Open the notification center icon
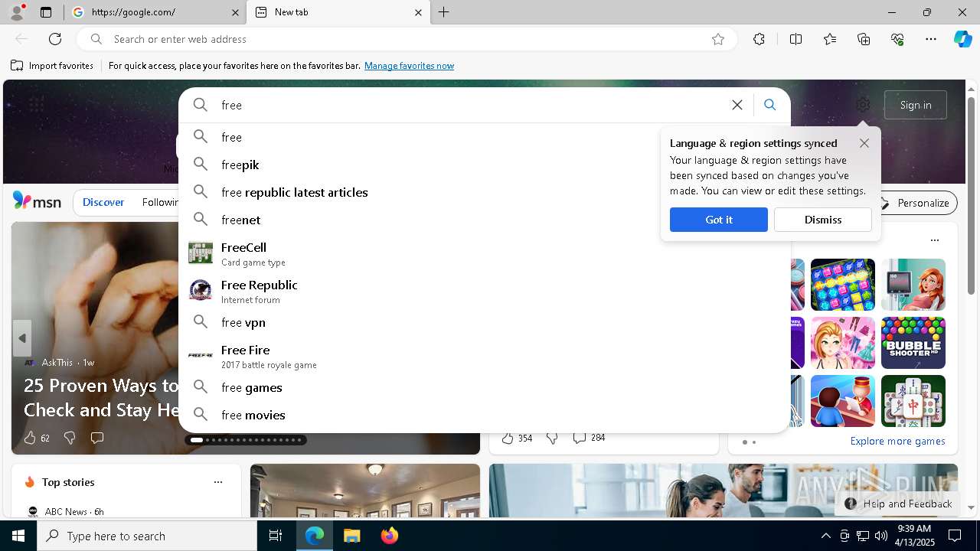Viewport: 980px width, 551px height. click(955, 536)
